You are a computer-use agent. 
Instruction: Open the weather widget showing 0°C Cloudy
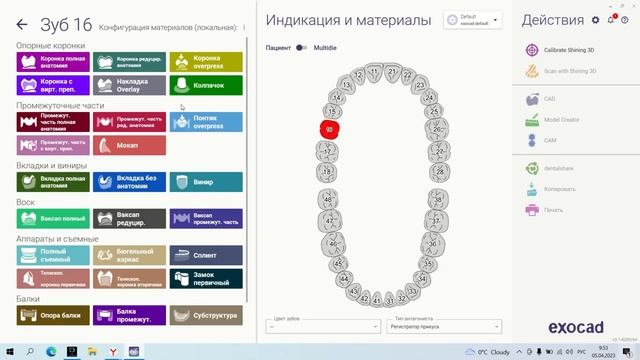coord(488,352)
